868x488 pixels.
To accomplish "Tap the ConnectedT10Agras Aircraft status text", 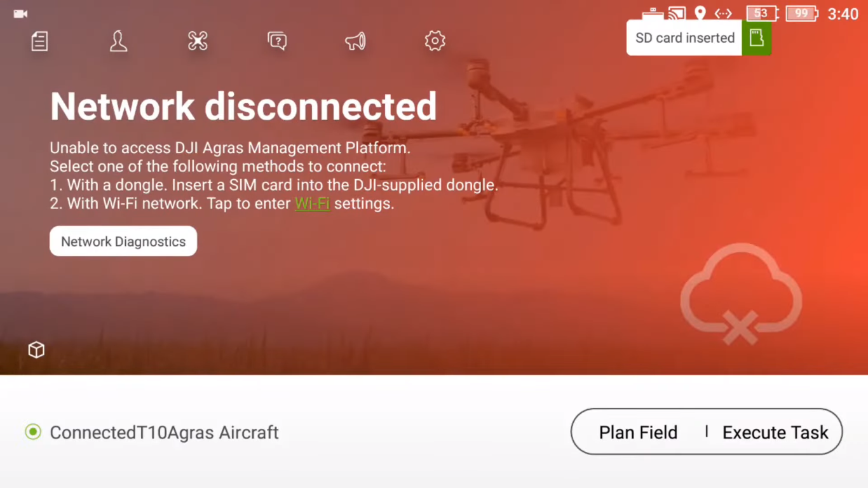I will tap(164, 432).
